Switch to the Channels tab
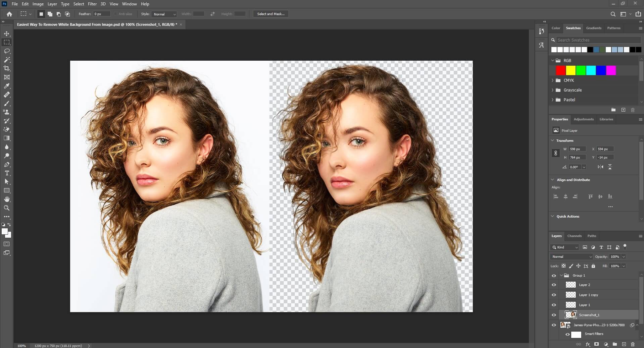Screen dimensions: 644x348 [x=575, y=236]
